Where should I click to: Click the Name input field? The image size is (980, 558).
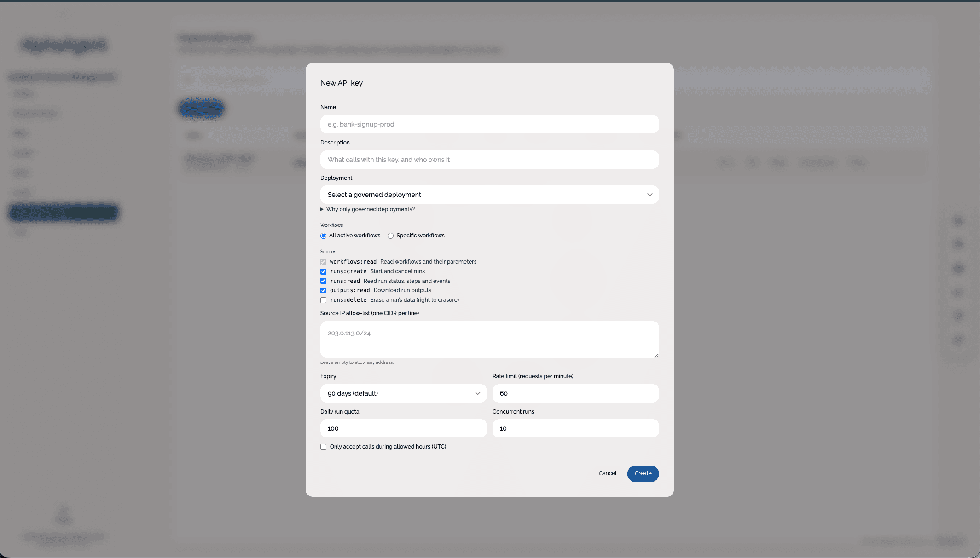[489, 124]
